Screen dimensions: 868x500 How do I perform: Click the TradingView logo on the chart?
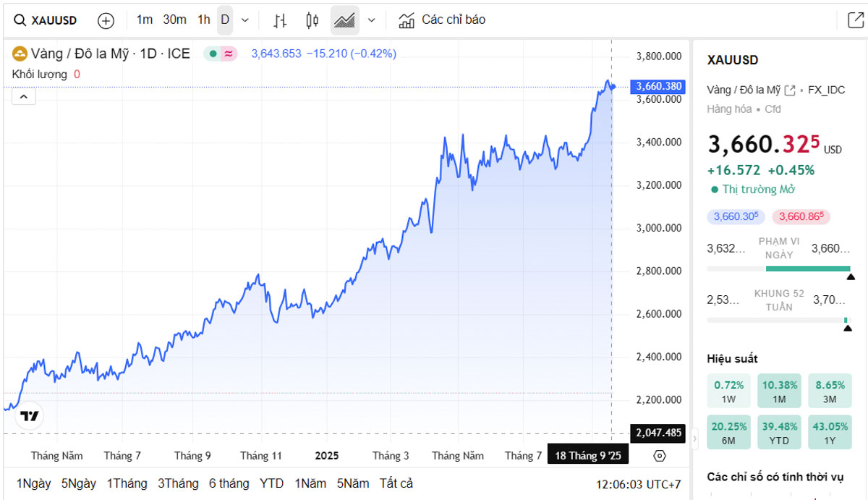(x=30, y=416)
